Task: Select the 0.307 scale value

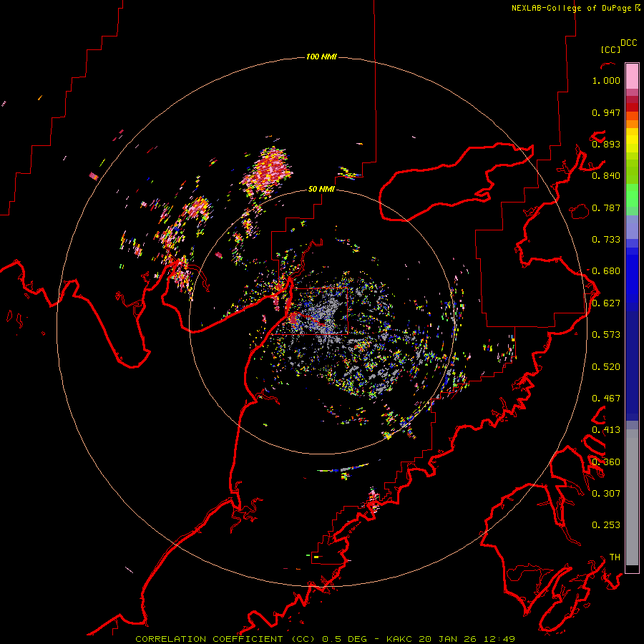Action: click(x=606, y=494)
